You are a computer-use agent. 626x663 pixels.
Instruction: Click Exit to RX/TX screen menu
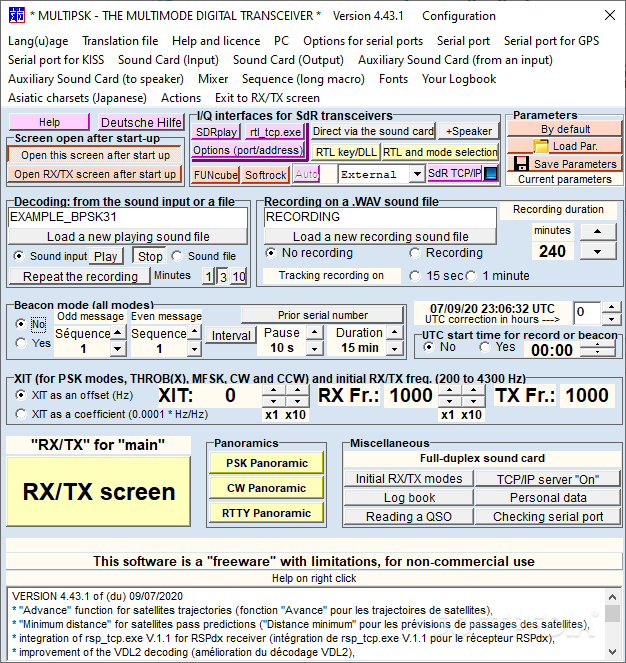click(267, 98)
